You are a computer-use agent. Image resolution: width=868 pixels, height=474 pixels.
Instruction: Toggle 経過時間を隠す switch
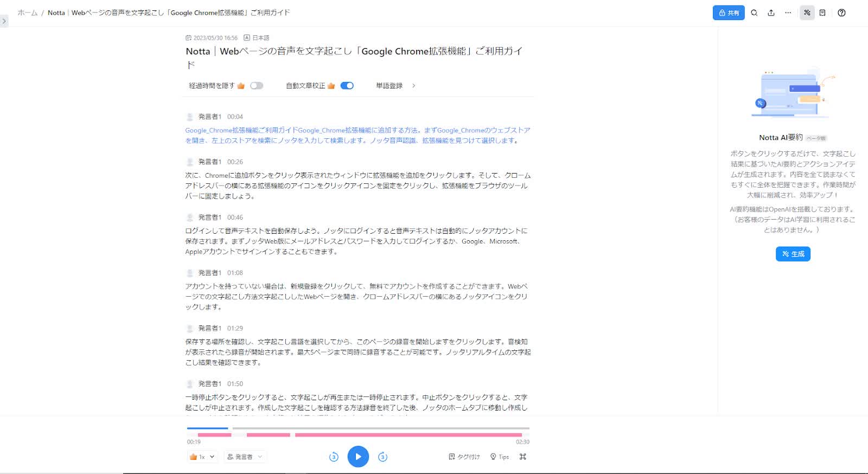[257, 86]
